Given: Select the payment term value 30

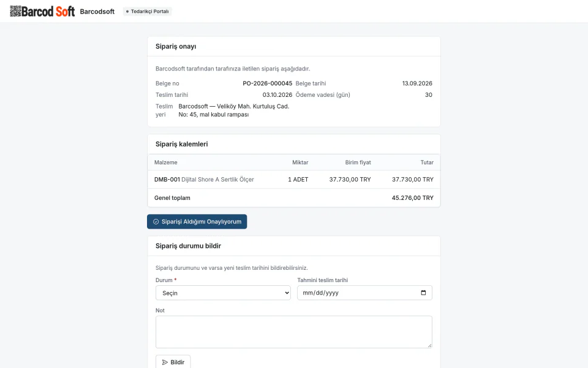Looking at the screenshot, I should pos(429,95).
